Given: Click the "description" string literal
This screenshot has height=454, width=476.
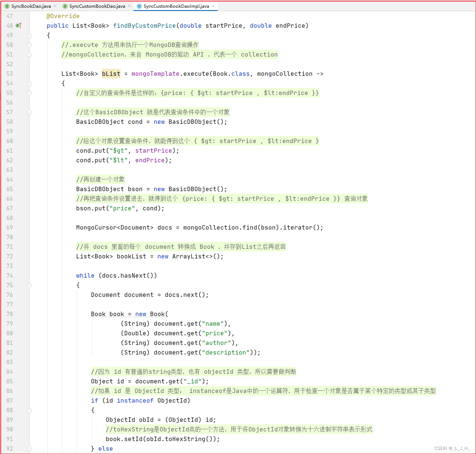Looking at the screenshot, I should tap(226, 353).
